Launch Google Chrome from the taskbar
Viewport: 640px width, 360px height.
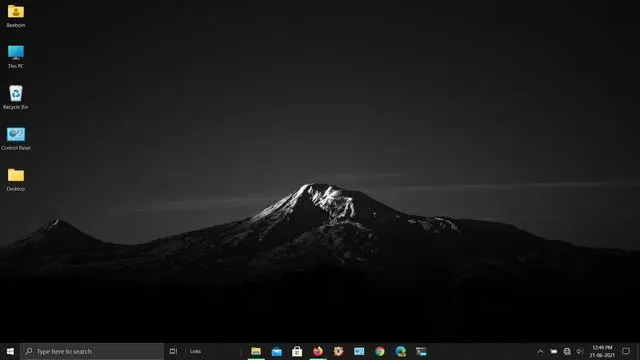380,351
